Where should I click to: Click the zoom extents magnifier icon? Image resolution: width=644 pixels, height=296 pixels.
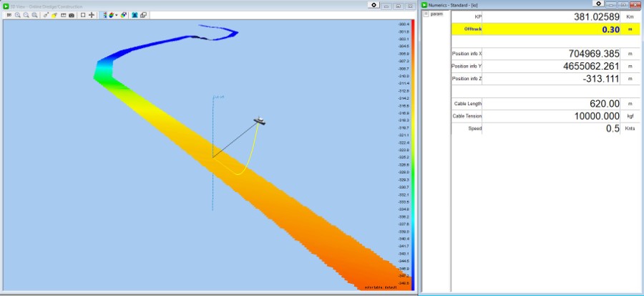pos(35,15)
